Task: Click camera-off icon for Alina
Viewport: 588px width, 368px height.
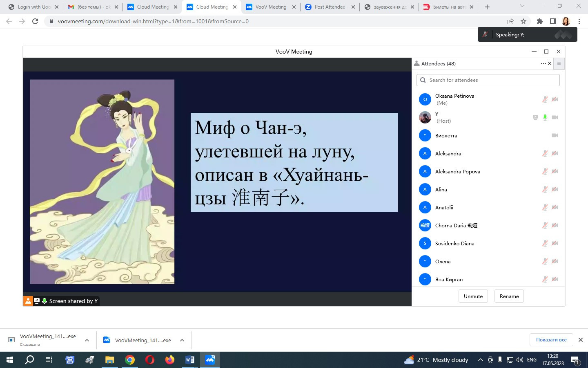Action: point(555,189)
